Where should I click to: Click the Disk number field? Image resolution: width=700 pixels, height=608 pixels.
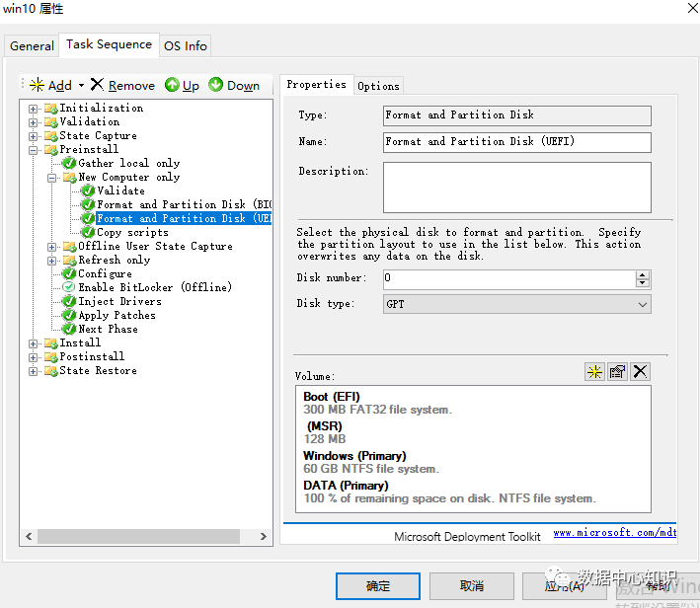pos(508,279)
